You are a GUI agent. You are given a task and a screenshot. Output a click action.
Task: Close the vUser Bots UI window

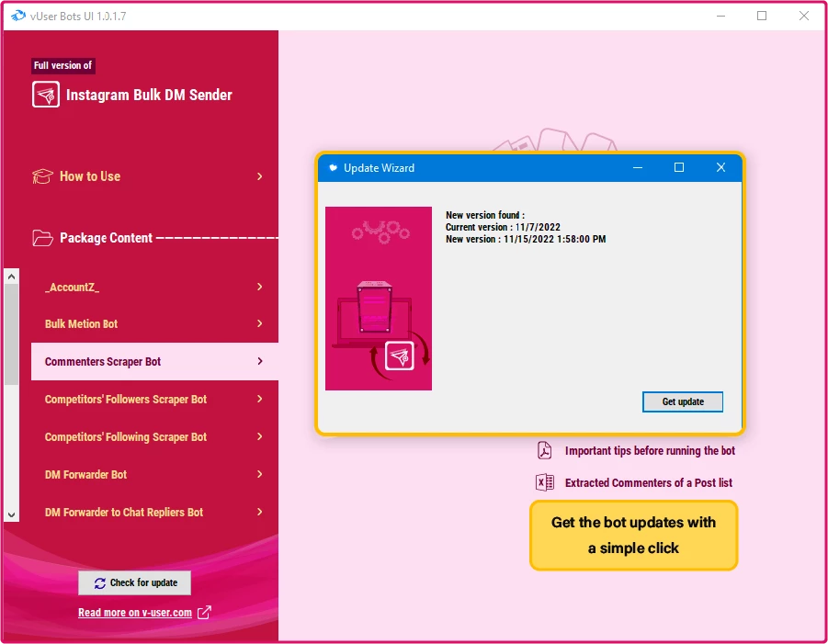(804, 16)
